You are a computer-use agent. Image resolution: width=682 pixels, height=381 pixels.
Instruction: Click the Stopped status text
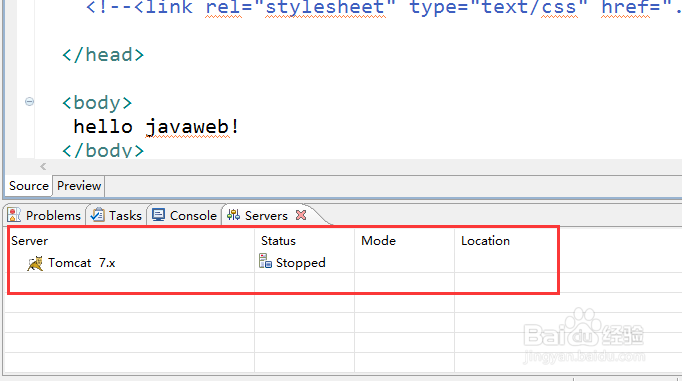(301, 263)
